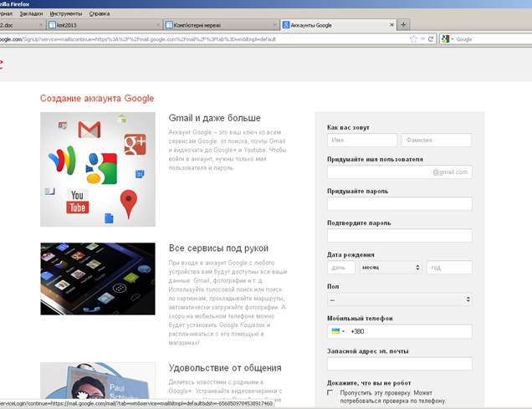
Task: Click the Google+ icon in collage
Action: pos(135,145)
